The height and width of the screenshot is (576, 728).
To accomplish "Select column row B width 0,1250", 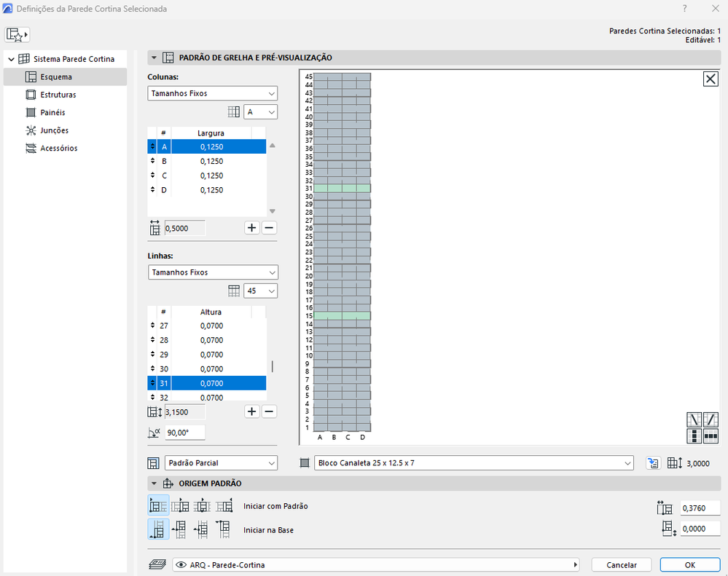I will [207, 162].
